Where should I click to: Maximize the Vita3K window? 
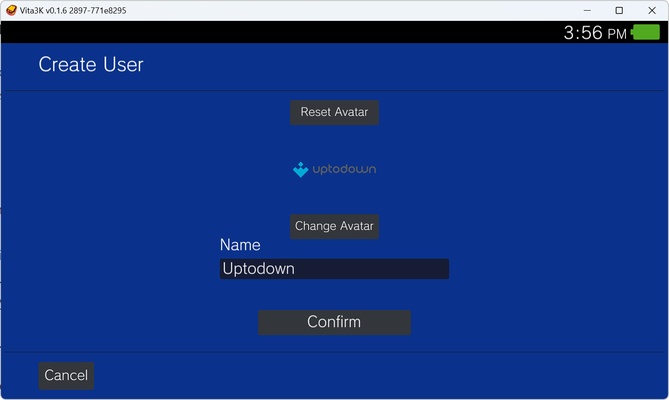coord(619,10)
